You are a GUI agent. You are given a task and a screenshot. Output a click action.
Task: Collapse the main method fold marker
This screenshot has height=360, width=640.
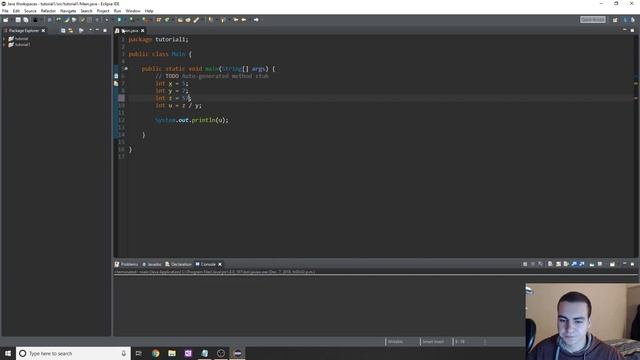pyautogui.click(x=126, y=69)
